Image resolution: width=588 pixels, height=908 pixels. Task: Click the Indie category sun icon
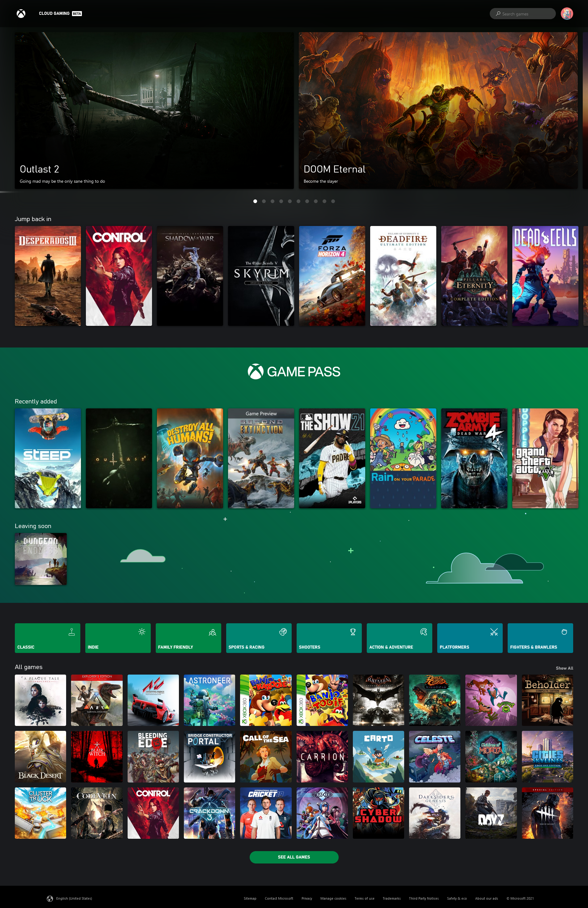pos(142,632)
